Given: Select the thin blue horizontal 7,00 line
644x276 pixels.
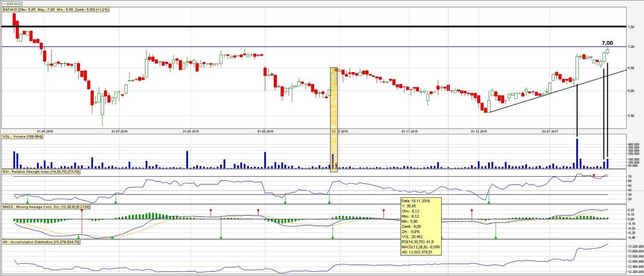Looking at the screenshot, I should coord(283,47).
